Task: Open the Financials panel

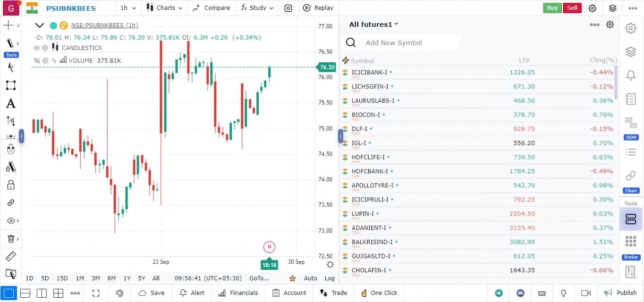Action: pos(238,293)
